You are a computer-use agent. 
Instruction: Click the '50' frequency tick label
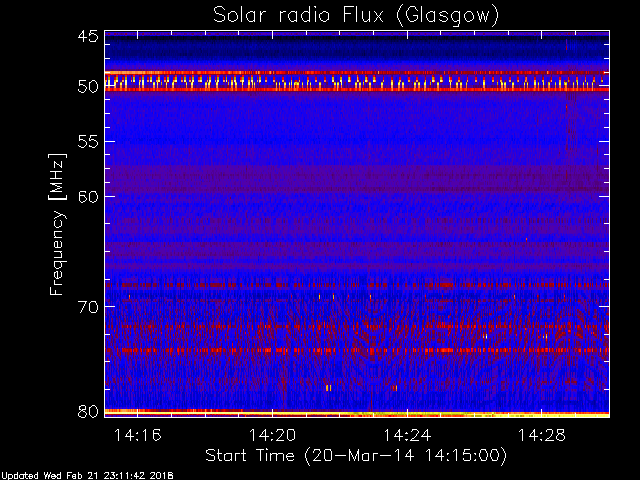click(x=88, y=87)
